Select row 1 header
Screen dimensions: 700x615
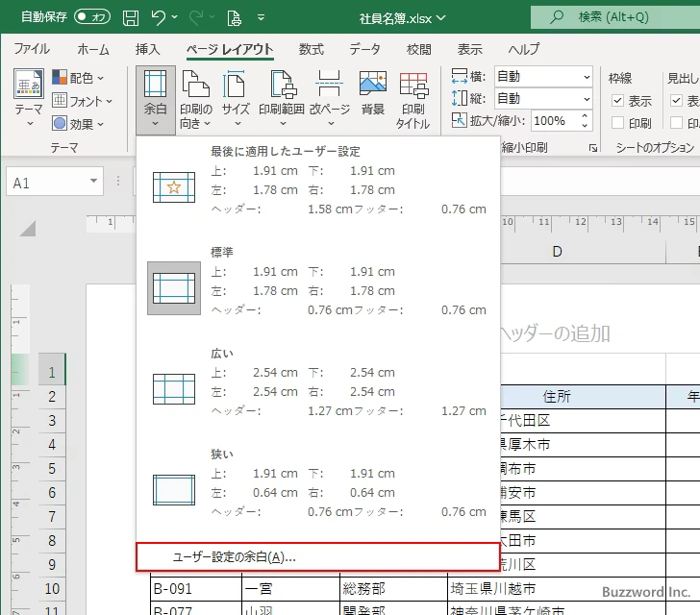click(52, 372)
